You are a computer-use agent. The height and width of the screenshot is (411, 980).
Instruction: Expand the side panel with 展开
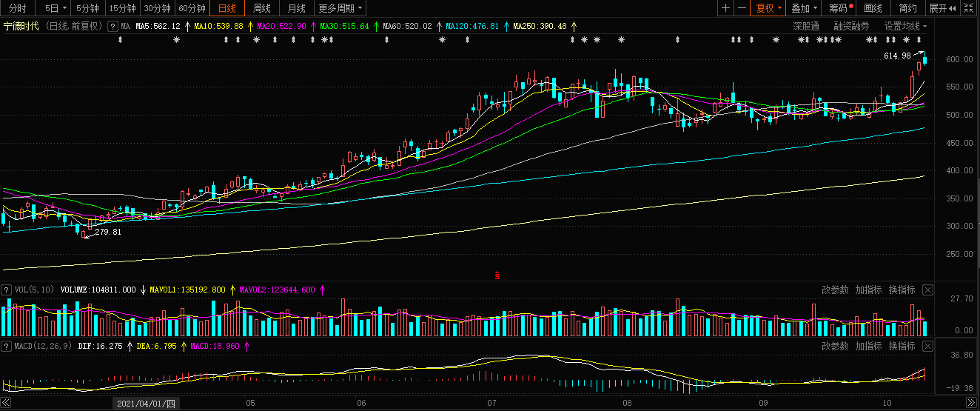(942, 8)
